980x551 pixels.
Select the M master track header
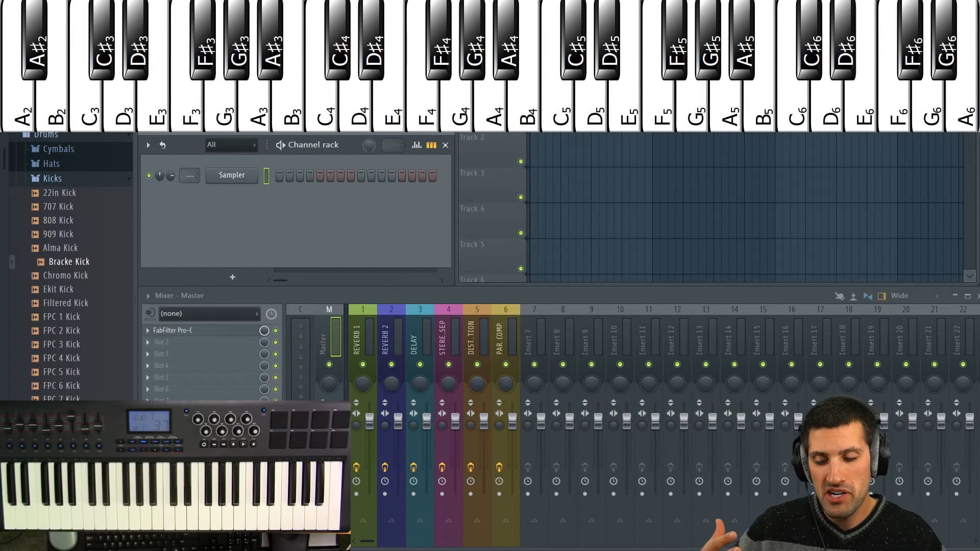[x=329, y=309]
